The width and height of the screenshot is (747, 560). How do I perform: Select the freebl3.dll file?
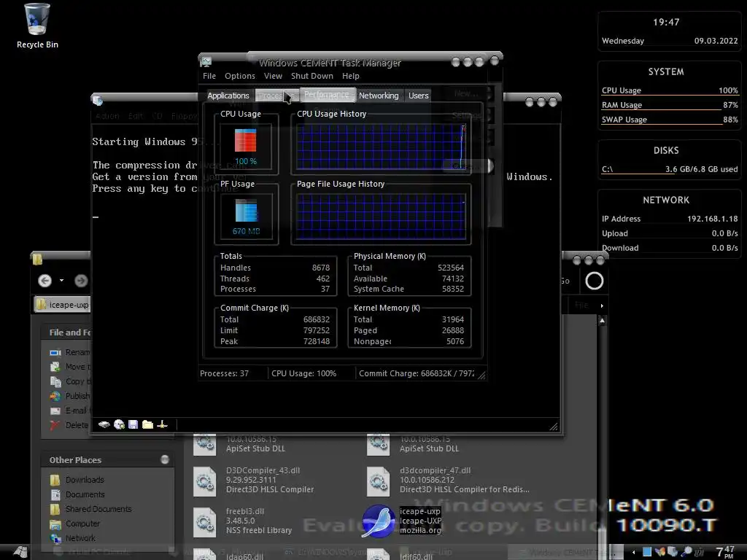point(243,521)
